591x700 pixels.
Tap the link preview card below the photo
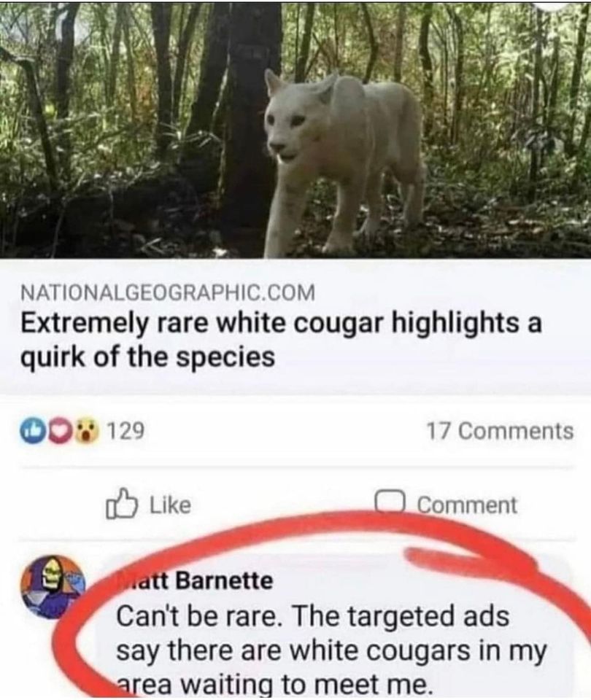point(295,326)
